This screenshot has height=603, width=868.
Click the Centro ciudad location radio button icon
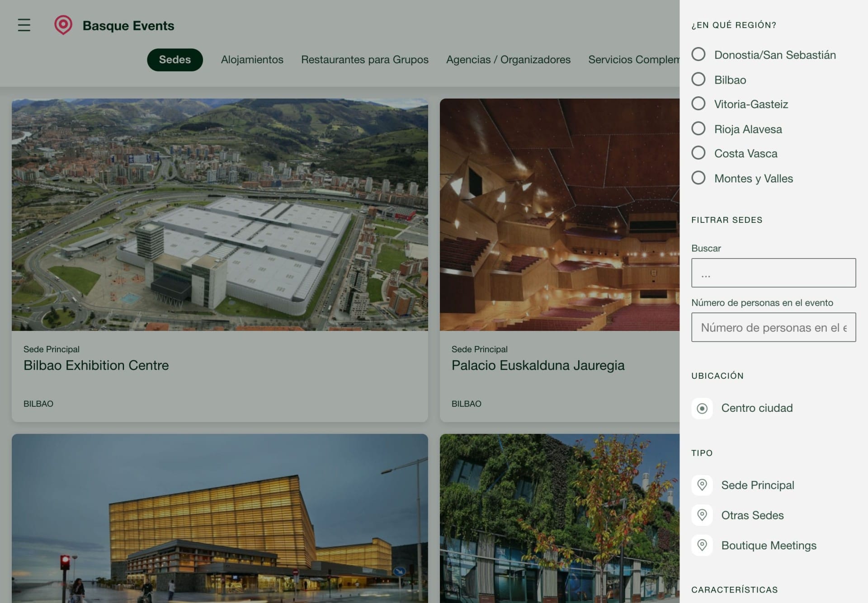[x=702, y=408]
